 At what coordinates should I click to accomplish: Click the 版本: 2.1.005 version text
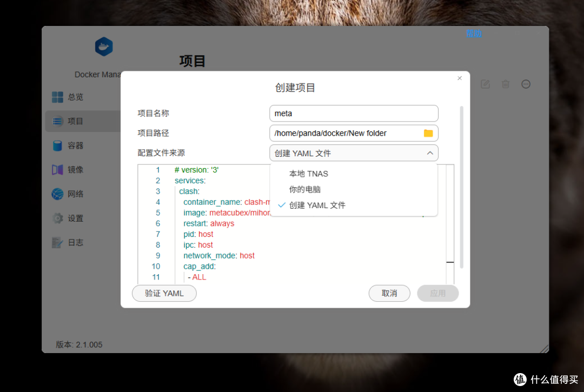79,345
